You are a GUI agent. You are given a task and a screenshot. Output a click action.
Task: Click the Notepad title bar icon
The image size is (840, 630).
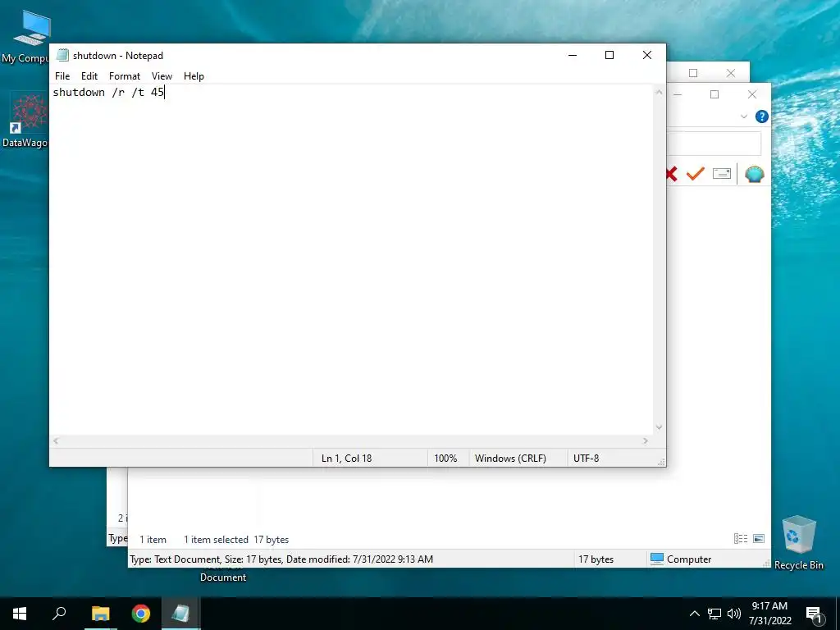pos(62,55)
